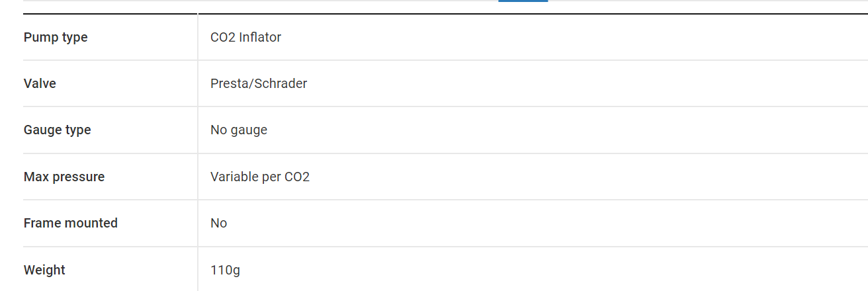The width and height of the screenshot is (868, 291).
Task: Click the "Max pressure" specification label
Action: point(64,177)
